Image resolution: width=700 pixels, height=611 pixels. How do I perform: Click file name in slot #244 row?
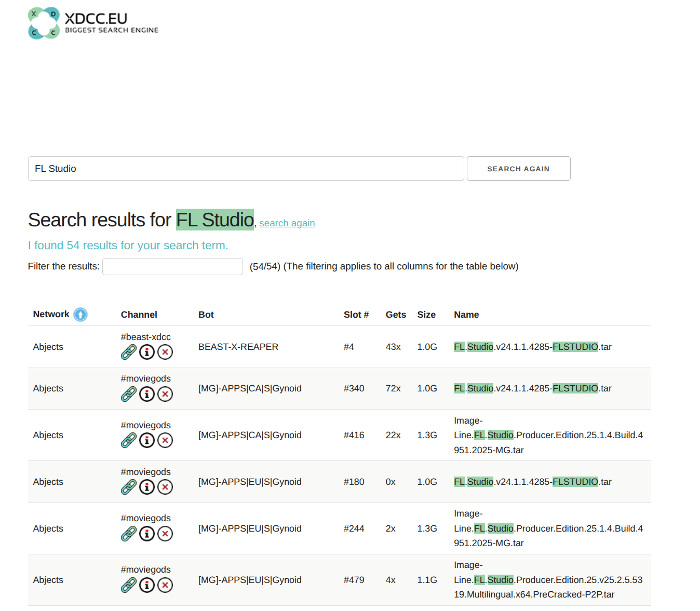[x=548, y=528]
